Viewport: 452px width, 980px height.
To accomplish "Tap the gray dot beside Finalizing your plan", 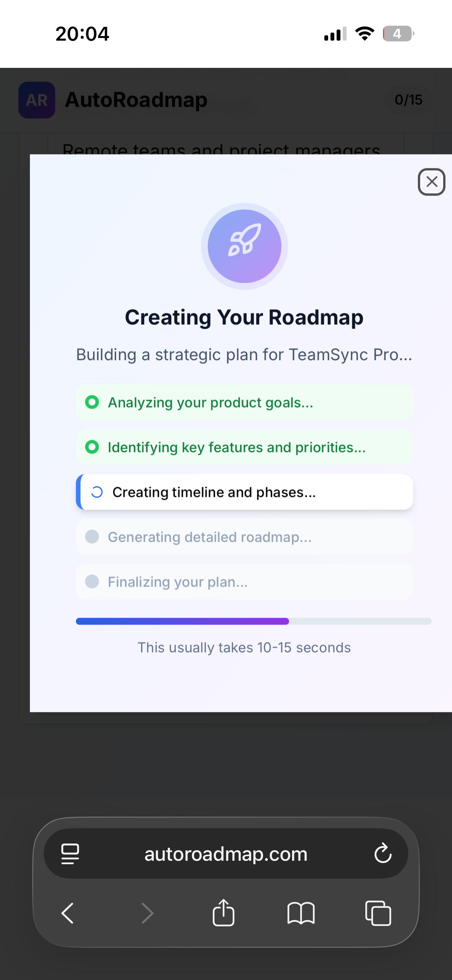I will (x=92, y=582).
